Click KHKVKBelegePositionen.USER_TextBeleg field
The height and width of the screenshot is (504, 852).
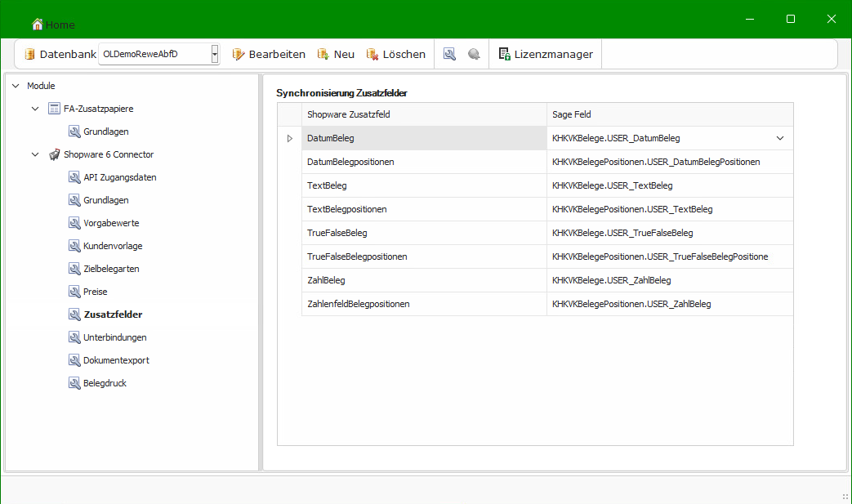pos(670,209)
